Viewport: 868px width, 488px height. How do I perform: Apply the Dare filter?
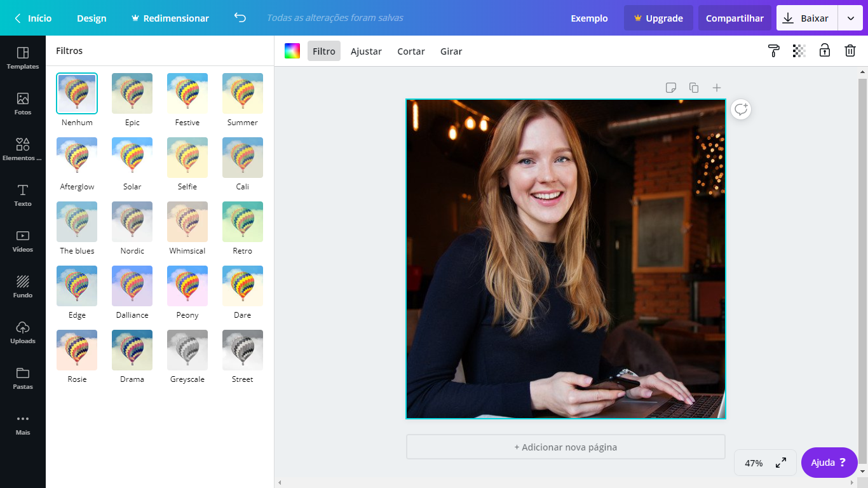(x=243, y=286)
